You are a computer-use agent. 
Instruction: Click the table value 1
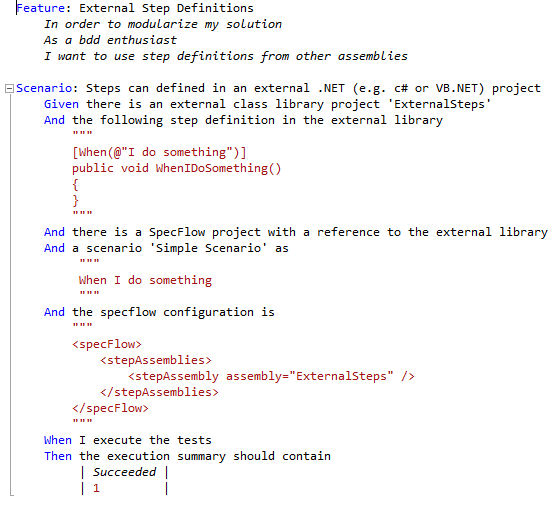pos(96,488)
